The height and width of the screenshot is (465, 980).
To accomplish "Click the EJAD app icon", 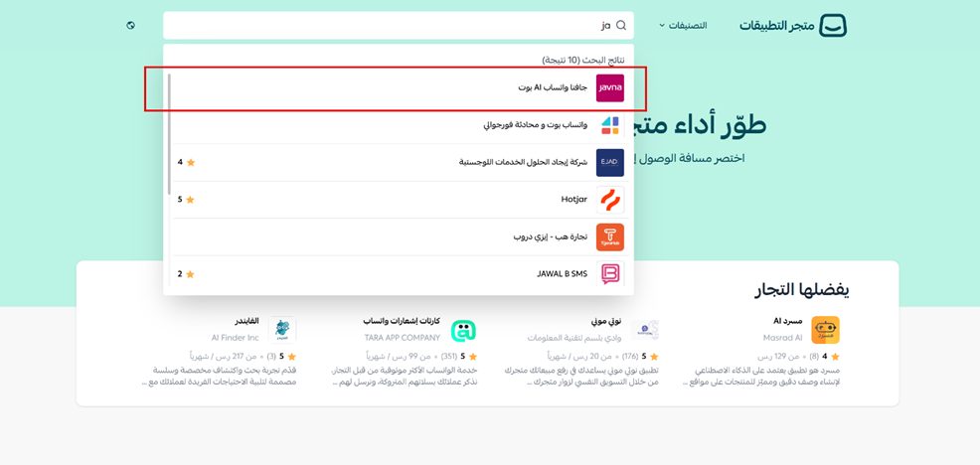I will click(610, 163).
